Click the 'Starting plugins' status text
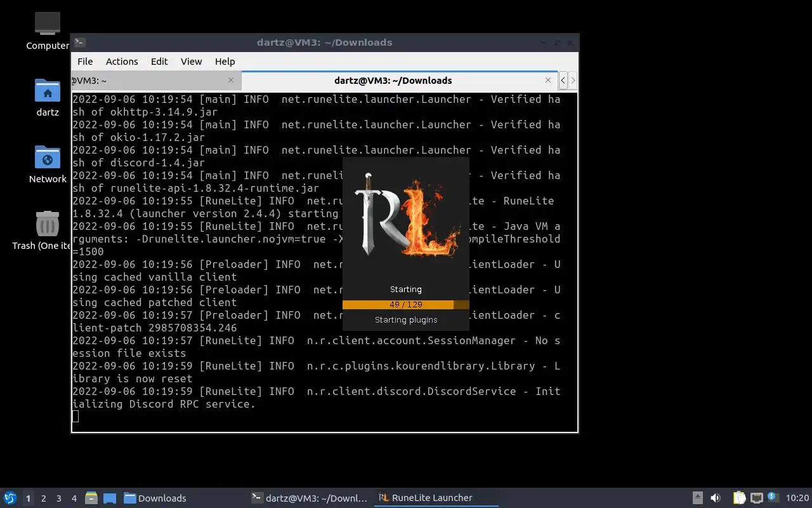The width and height of the screenshot is (812, 508). [x=406, y=320]
